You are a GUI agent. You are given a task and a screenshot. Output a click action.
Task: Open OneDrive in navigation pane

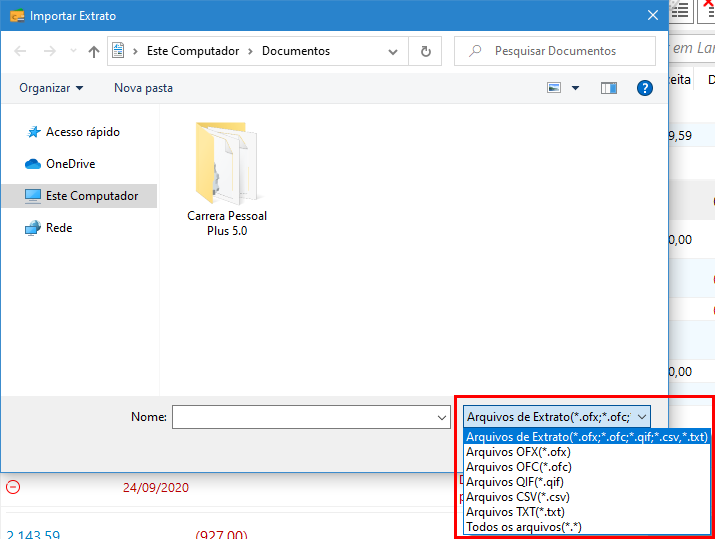[x=70, y=164]
